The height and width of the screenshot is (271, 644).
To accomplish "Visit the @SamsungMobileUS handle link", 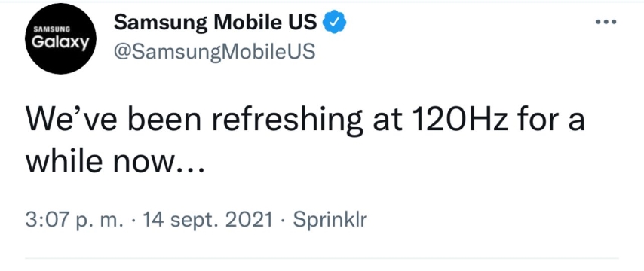I will (214, 51).
